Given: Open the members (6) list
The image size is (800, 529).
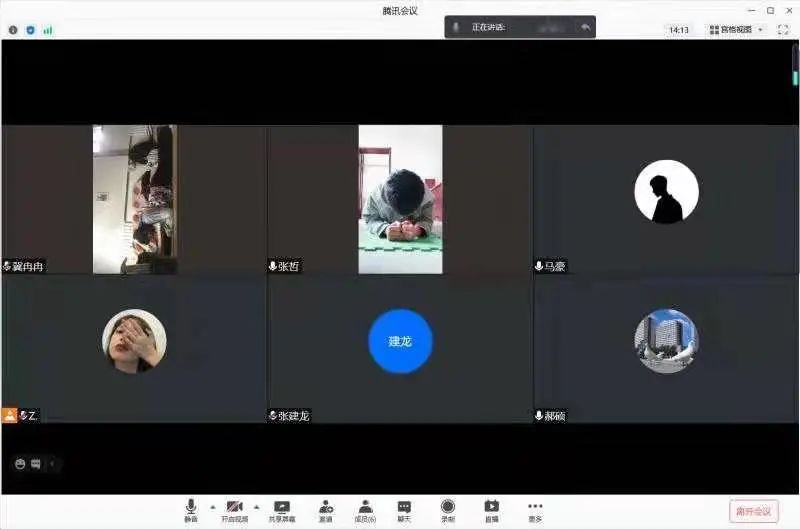Looking at the screenshot, I should click(365, 511).
